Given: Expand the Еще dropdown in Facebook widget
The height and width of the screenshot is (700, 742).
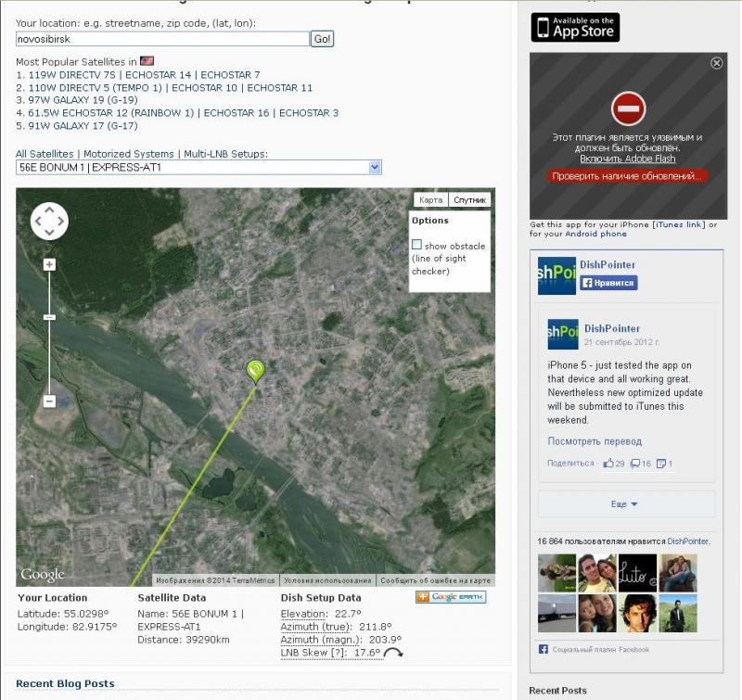Looking at the screenshot, I should coord(625,504).
